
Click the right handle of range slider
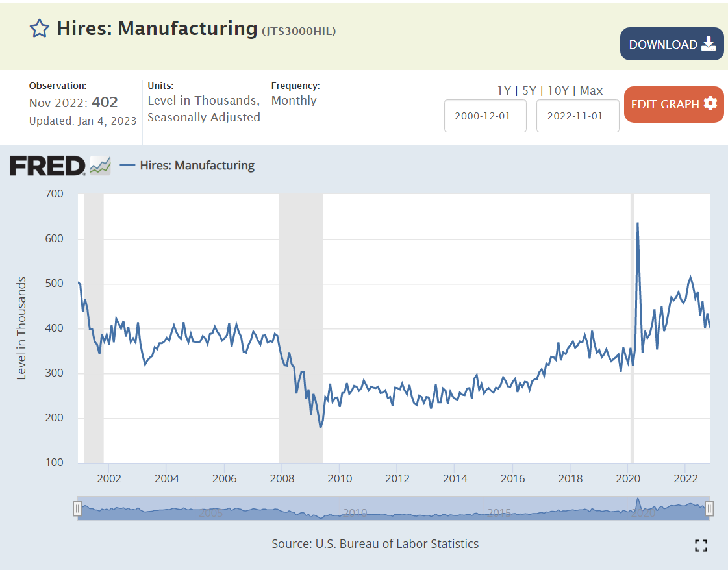tap(710, 508)
